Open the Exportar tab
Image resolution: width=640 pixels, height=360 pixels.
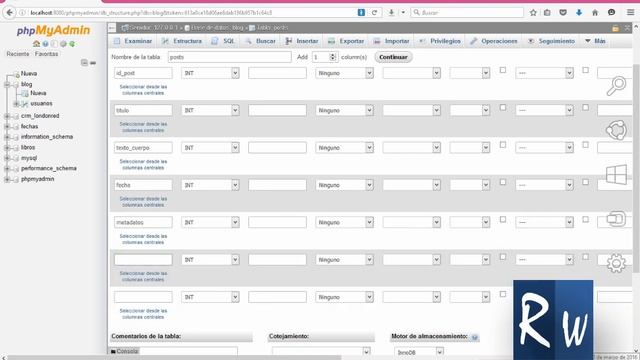pos(346,41)
